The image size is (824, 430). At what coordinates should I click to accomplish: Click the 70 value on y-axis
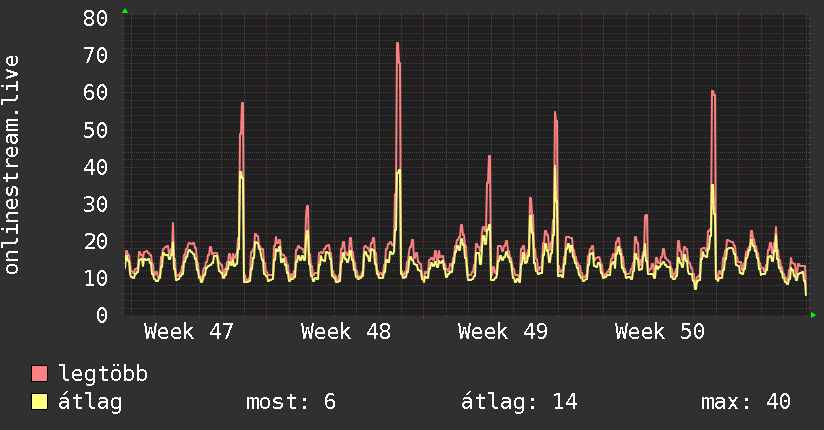96,55
